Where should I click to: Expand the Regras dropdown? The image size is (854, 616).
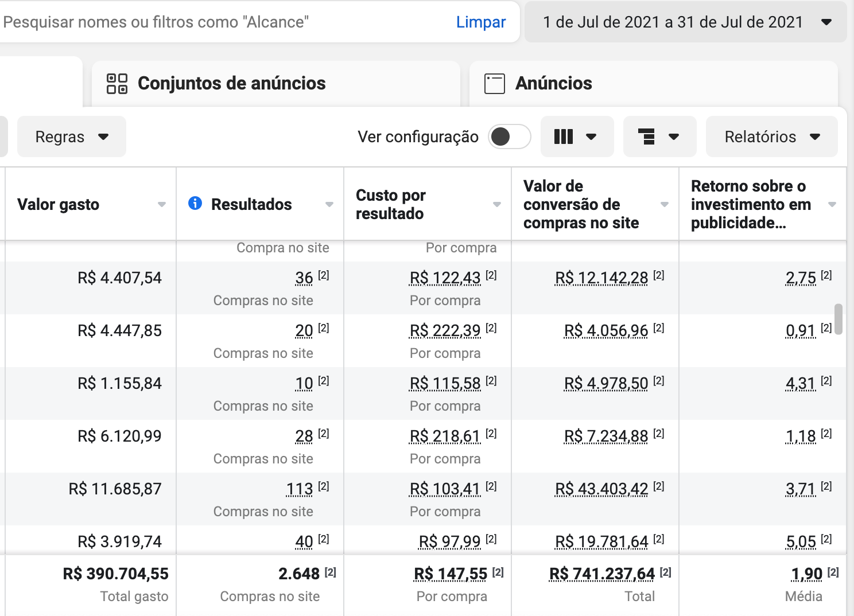[72, 137]
